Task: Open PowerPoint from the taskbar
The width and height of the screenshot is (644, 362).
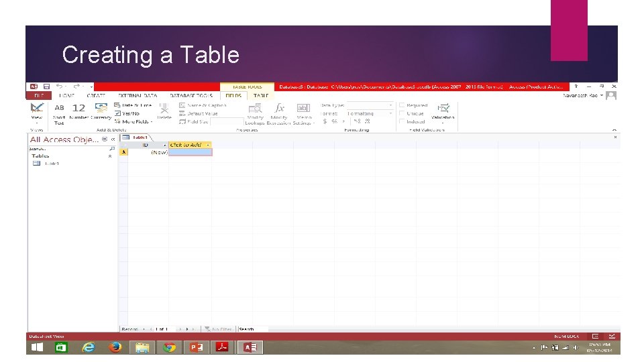Action: 196,347
